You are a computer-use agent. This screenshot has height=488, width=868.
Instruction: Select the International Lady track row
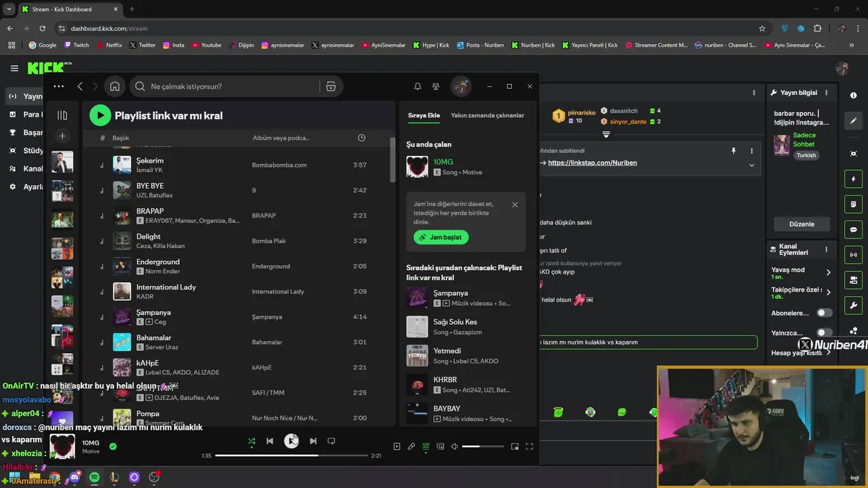point(237,291)
